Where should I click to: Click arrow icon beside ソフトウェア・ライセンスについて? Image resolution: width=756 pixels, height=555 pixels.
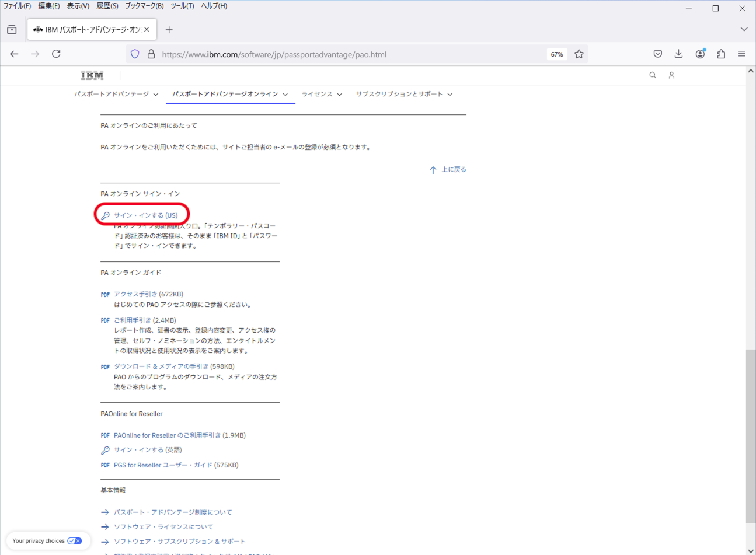click(105, 527)
